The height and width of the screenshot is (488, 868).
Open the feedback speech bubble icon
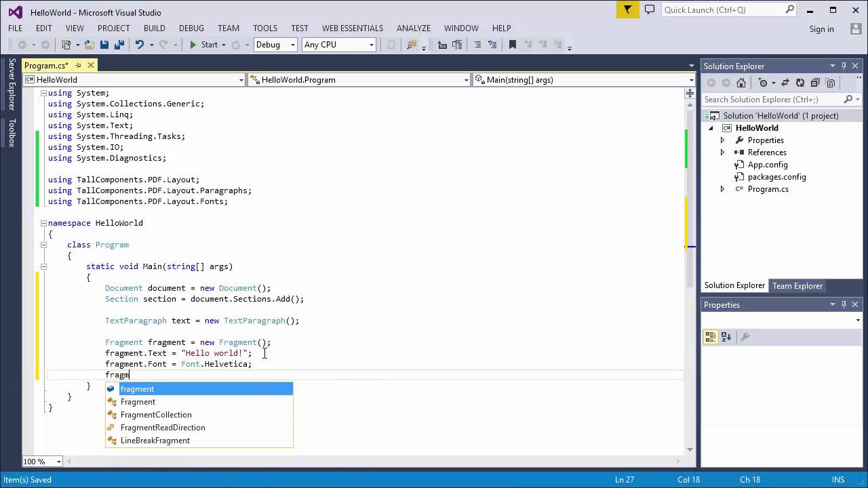(x=649, y=9)
